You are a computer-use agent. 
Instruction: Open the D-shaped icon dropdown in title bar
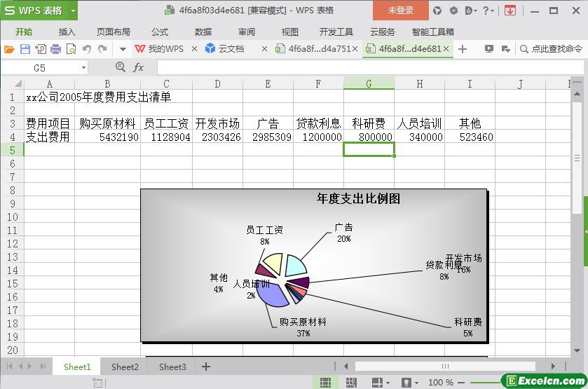470,11
